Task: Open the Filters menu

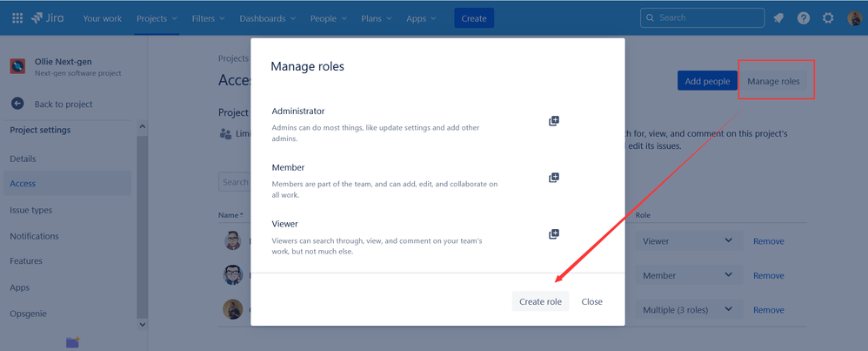Action: (208, 18)
